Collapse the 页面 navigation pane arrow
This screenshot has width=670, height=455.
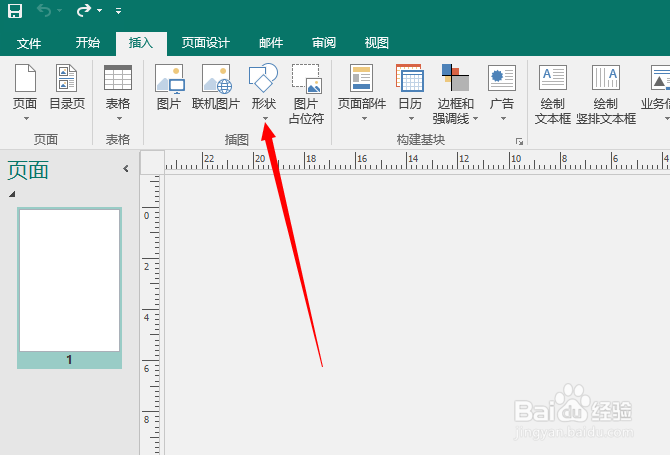[126, 169]
